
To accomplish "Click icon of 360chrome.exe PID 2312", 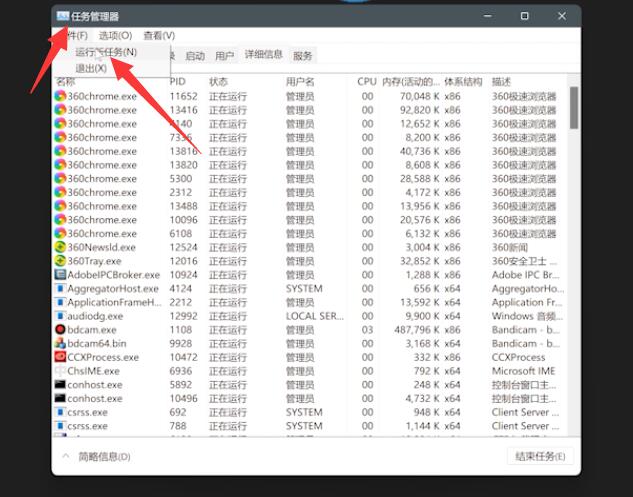I will pyautogui.click(x=60, y=192).
